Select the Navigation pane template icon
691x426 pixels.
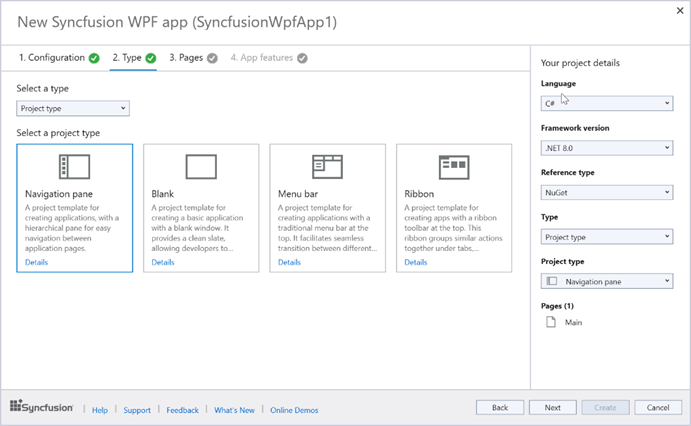point(74,166)
